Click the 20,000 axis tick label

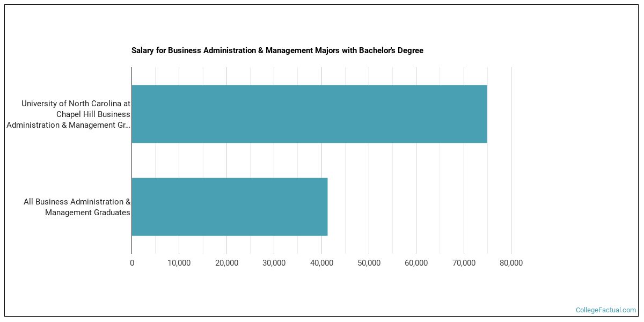[226, 263]
